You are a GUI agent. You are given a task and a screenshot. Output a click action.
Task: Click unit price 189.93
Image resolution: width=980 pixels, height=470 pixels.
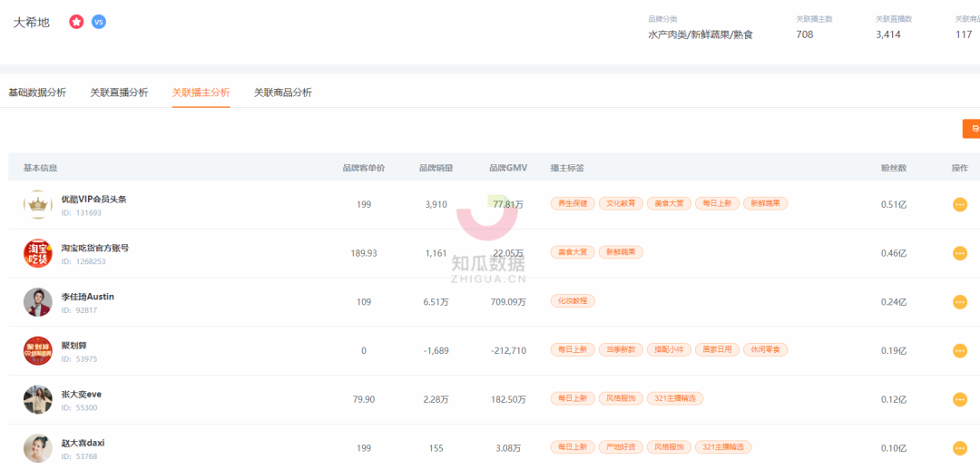click(x=364, y=253)
